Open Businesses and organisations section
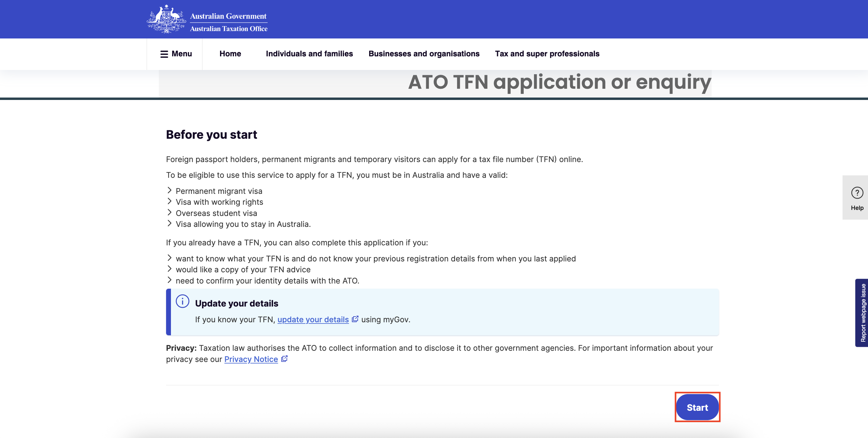This screenshot has height=438, width=868. click(424, 54)
